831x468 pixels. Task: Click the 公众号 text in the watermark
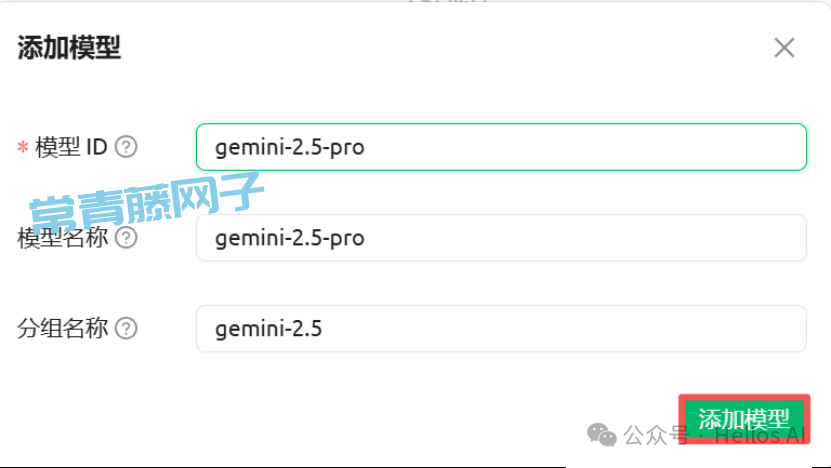coord(655,435)
